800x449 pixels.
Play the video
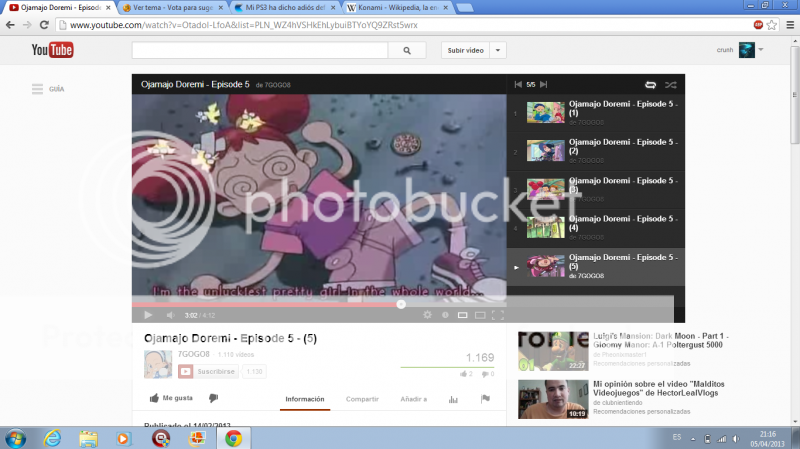[x=148, y=315]
